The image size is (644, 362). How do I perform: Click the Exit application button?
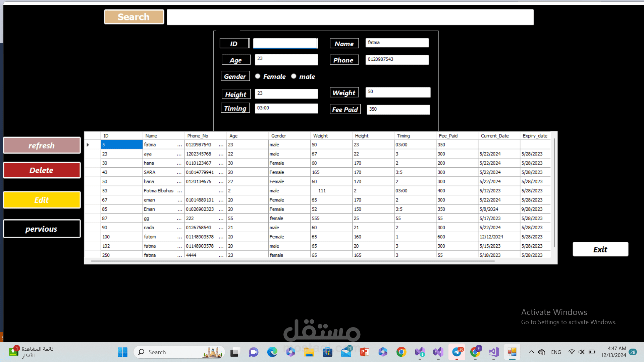pos(600,249)
